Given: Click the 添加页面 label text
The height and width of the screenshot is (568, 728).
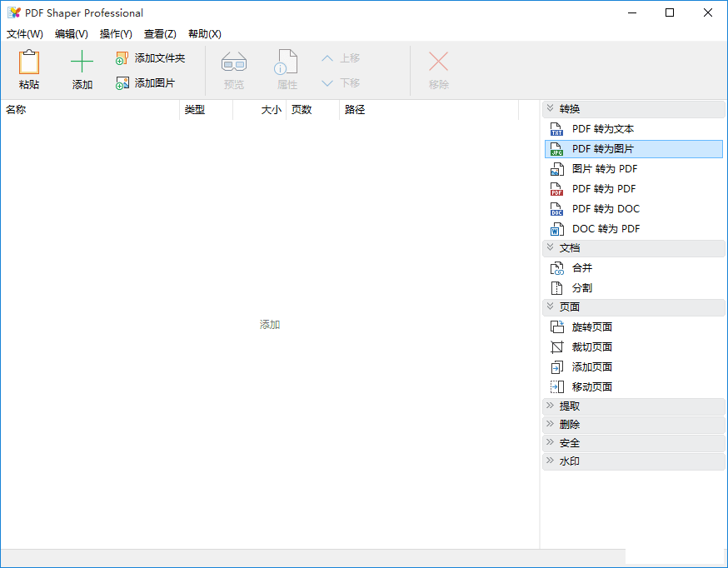Looking at the screenshot, I should (592, 367).
